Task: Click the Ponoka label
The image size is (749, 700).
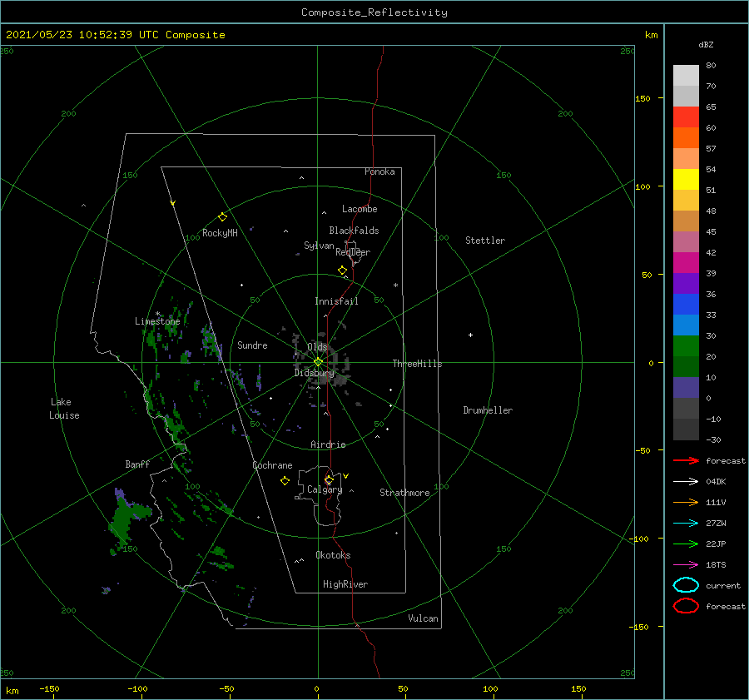Action: pyautogui.click(x=379, y=171)
